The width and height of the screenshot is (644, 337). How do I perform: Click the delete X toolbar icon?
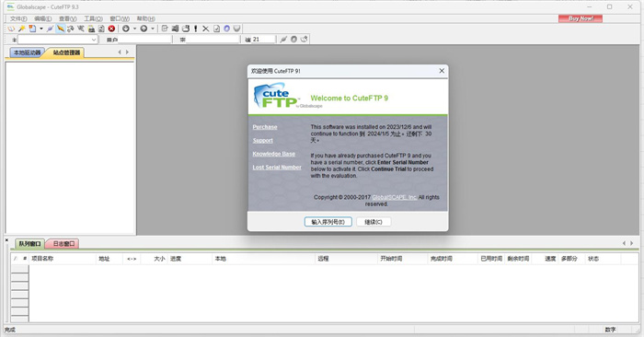click(206, 29)
